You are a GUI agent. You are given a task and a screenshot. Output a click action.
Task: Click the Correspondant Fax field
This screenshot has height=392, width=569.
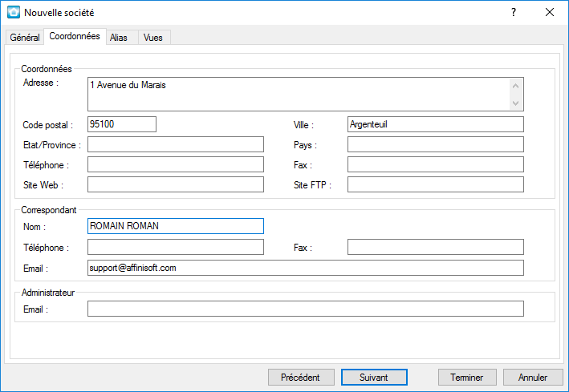[x=436, y=247]
